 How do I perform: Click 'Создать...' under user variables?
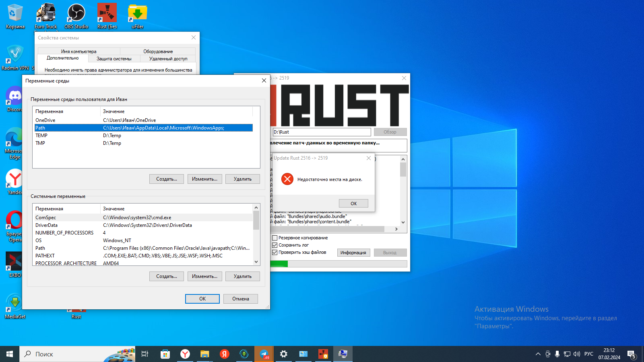(x=167, y=179)
